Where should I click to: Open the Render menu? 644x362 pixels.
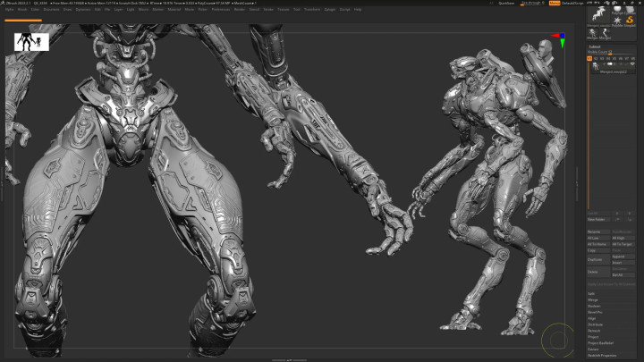pos(239,9)
